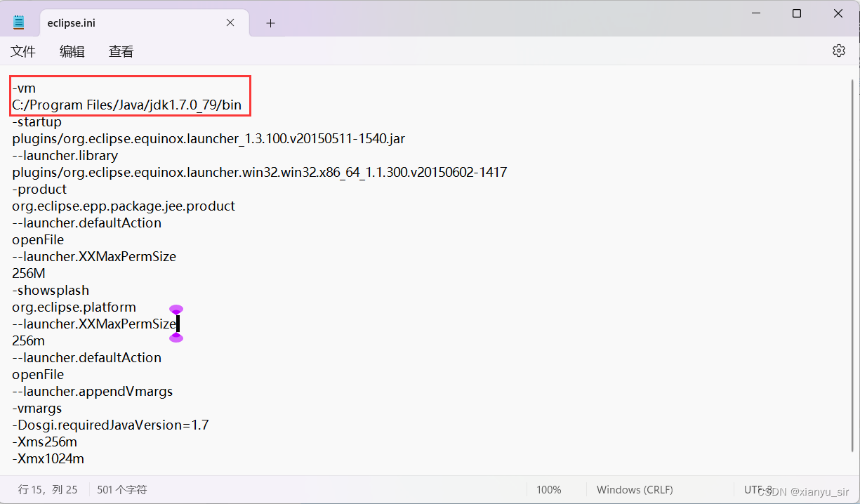
Task: Click the -Xmx1024m line
Action: (48, 458)
